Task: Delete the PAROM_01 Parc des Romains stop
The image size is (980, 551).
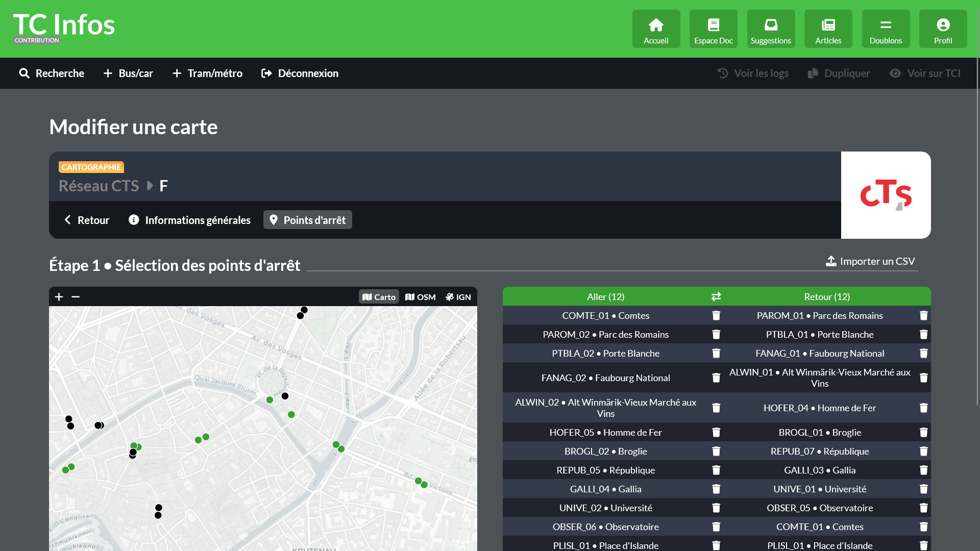Action: coord(923,315)
